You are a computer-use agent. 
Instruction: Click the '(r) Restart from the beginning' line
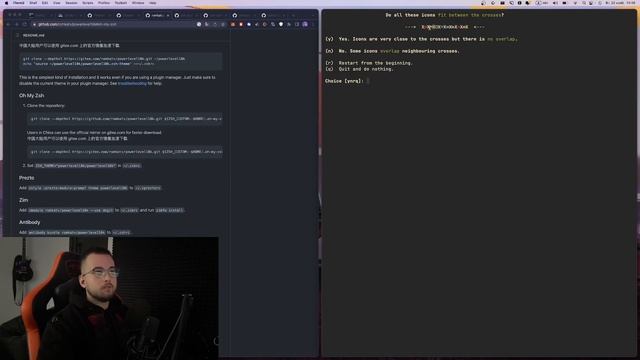coord(369,63)
